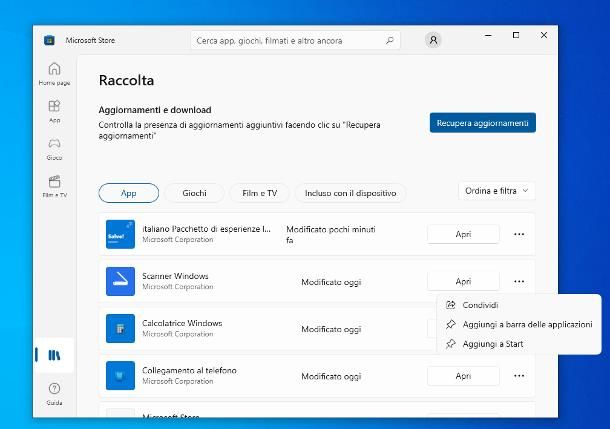Image resolution: width=610 pixels, height=429 pixels.
Task: Click 'Modificato oggi' in Calcolatrice Windows row
Action: point(331,329)
